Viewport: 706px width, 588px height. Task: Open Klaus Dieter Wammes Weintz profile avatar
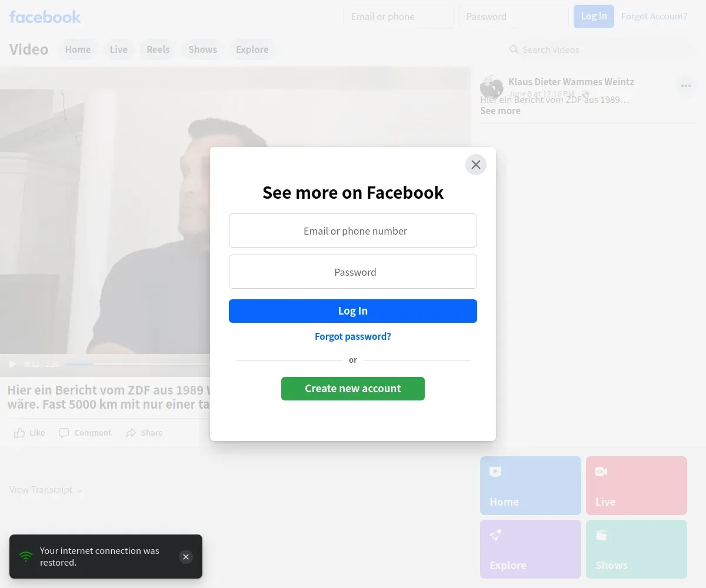[492, 87]
